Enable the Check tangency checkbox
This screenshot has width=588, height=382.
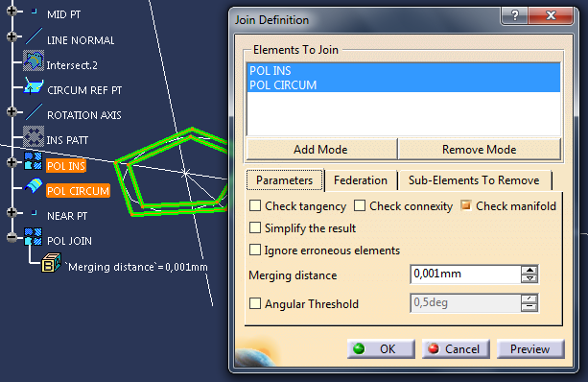255,205
